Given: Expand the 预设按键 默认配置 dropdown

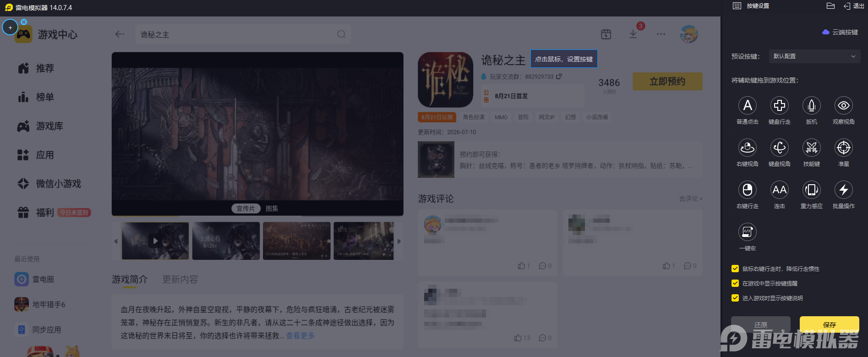Looking at the screenshot, I should coord(814,56).
